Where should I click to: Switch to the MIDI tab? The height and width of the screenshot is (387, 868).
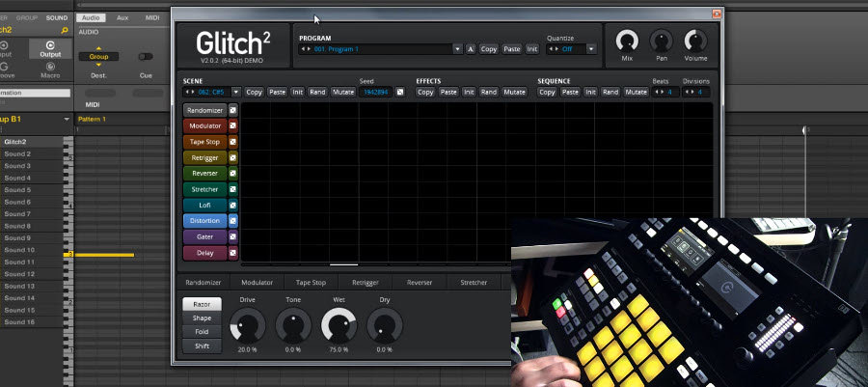point(152,17)
